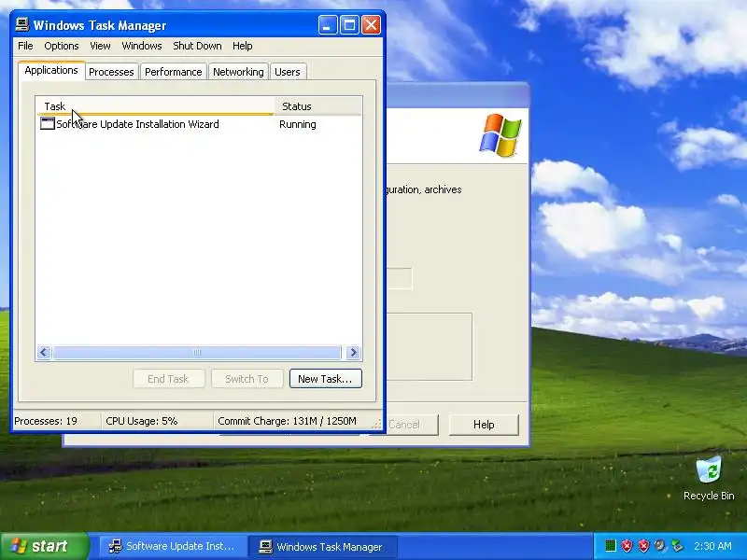Screen dimensions: 747x560
Task: Click the Windows Task Manager taskbar button
Action: (x=322, y=546)
